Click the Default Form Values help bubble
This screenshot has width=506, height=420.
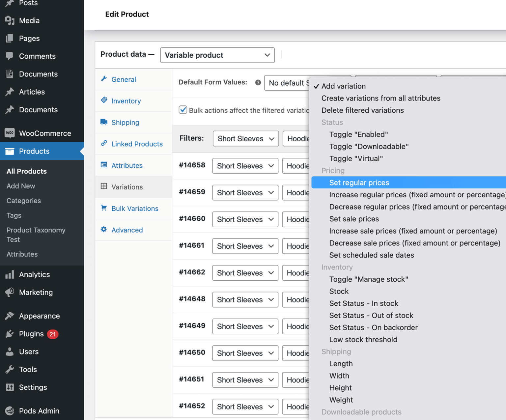coord(258,82)
